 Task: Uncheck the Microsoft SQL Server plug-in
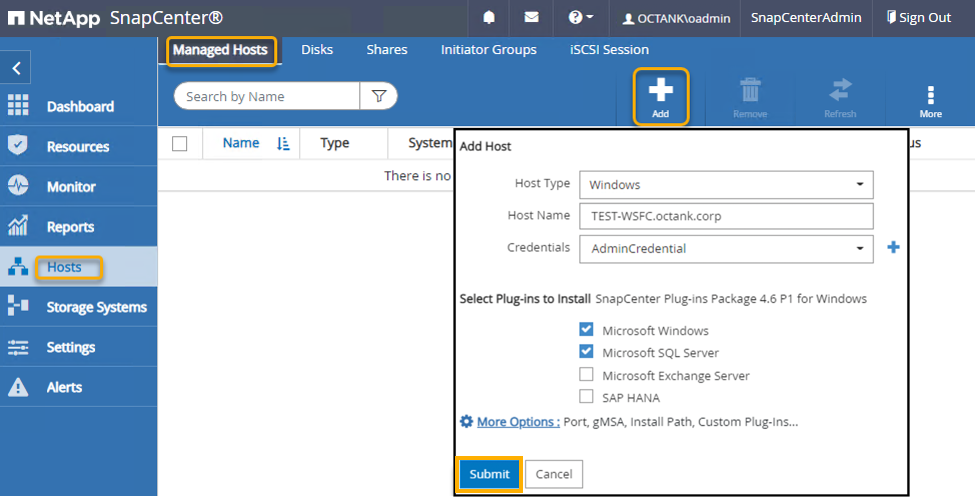click(x=586, y=352)
